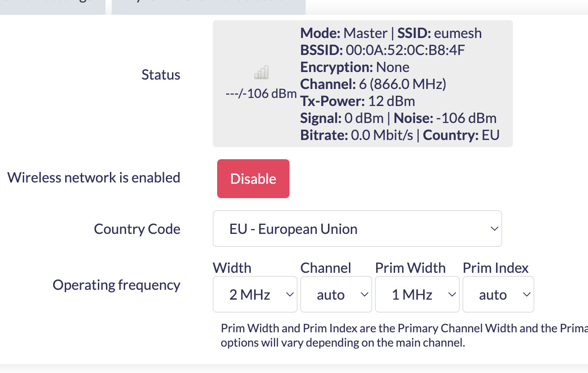
Task: Click the SSID name eumesh
Action: click(x=458, y=33)
